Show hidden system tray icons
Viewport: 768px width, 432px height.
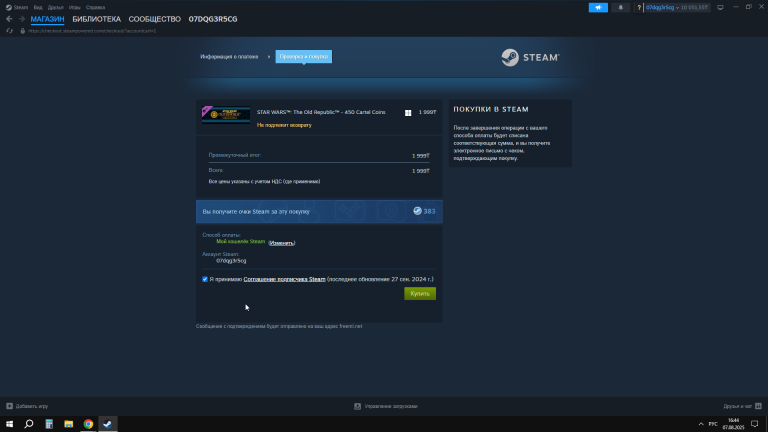pos(701,424)
